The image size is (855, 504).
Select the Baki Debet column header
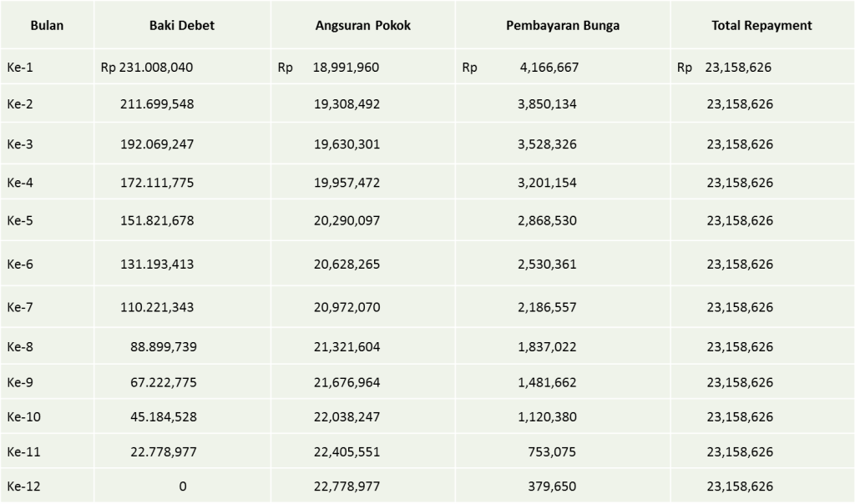[182, 25]
